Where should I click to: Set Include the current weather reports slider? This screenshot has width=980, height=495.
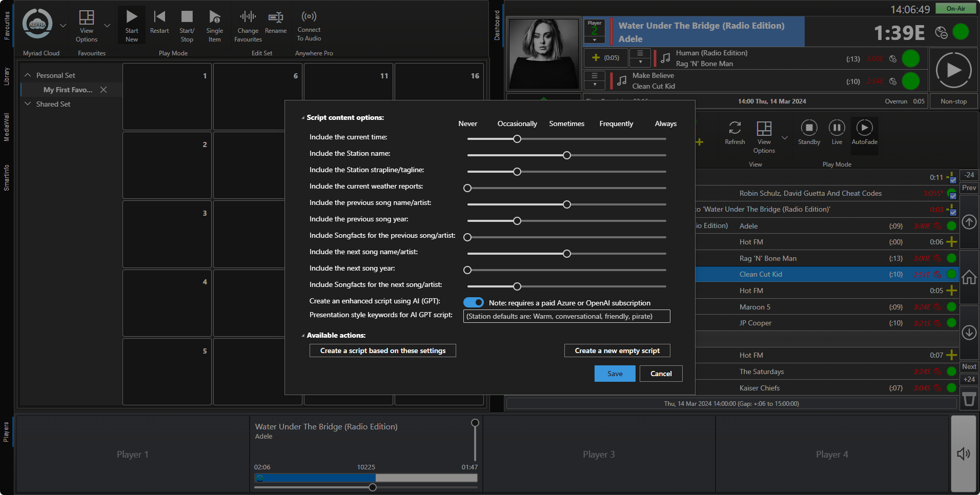[x=467, y=188]
